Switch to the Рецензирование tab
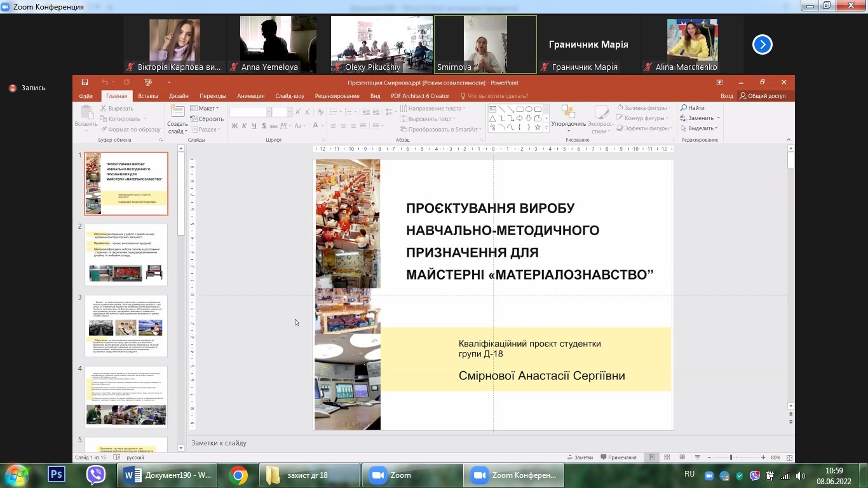Screen dimensions: 868x488 tap(337, 96)
